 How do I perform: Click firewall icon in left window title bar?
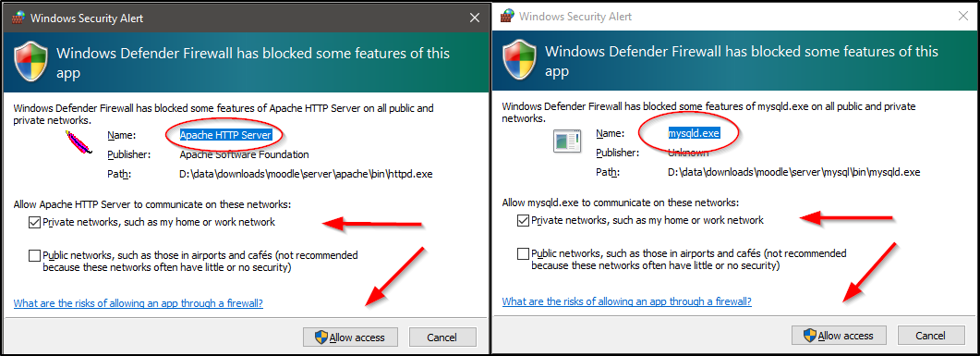(18, 17)
